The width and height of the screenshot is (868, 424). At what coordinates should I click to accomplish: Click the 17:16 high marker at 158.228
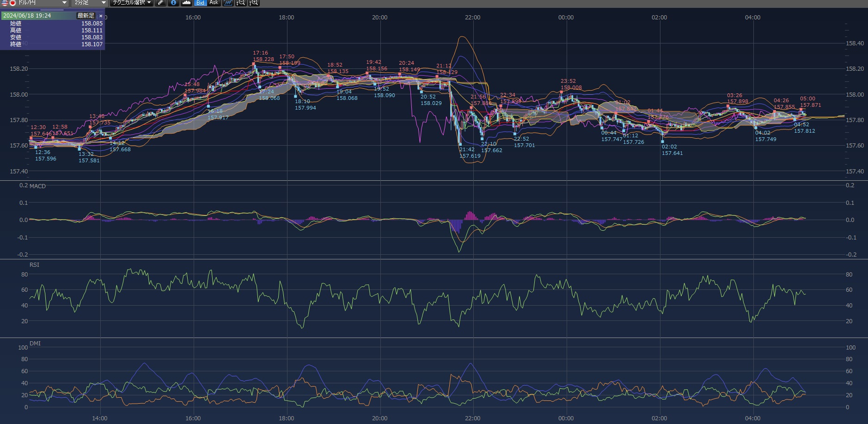254,63
